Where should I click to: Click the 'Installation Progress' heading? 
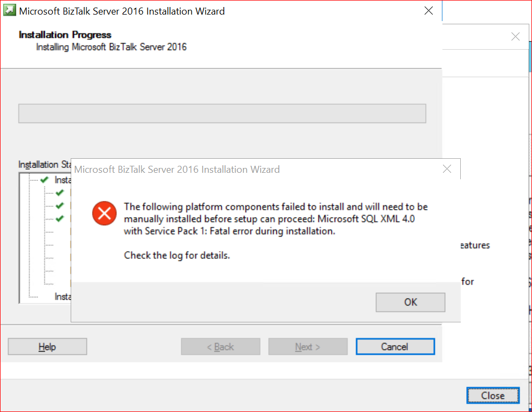[x=65, y=35]
